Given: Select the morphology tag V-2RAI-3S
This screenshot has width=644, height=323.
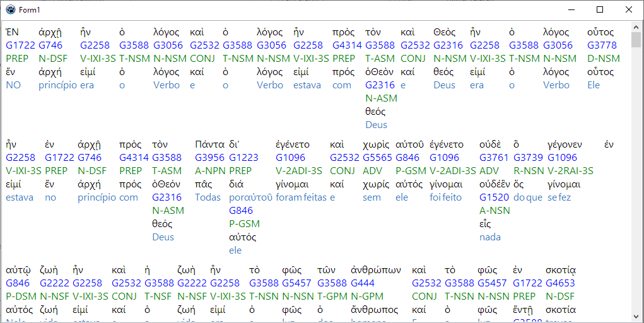Looking at the screenshot, I should 570,171.
